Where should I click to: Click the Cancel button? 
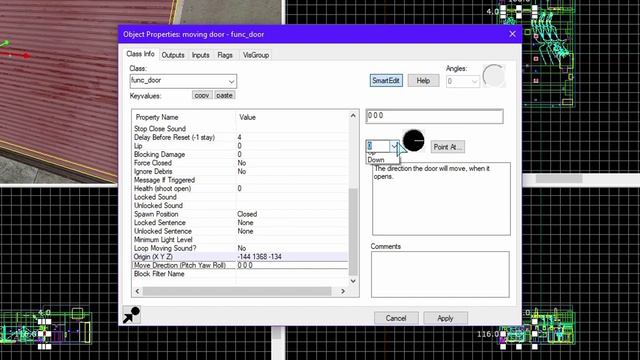[x=396, y=318]
